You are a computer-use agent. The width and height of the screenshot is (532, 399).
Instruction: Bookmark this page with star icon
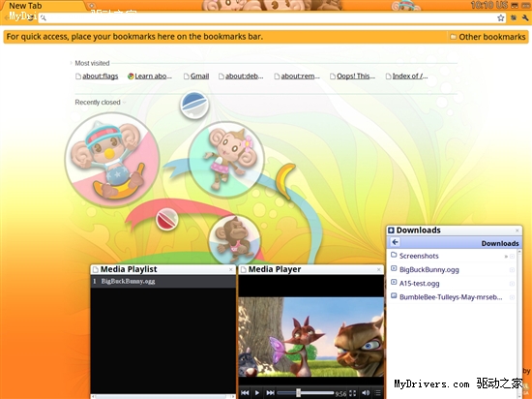click(501, 18)
